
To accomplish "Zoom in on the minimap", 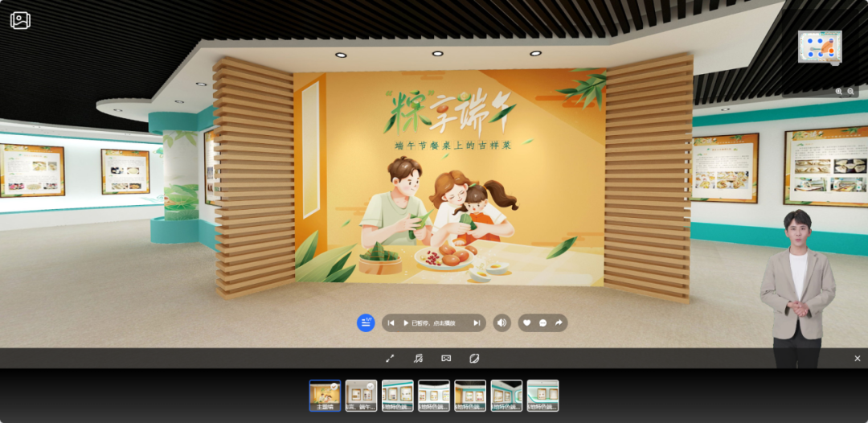I will click(839, 92).
